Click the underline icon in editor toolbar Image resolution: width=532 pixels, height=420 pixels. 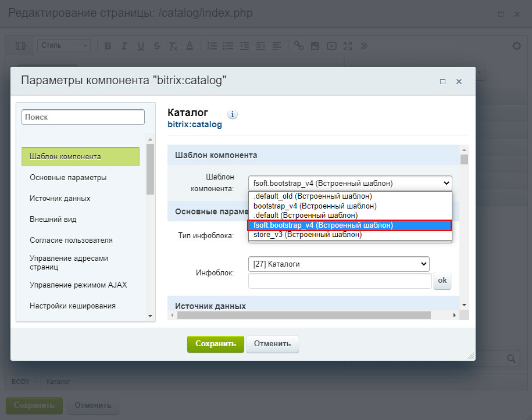coord(140,46)
